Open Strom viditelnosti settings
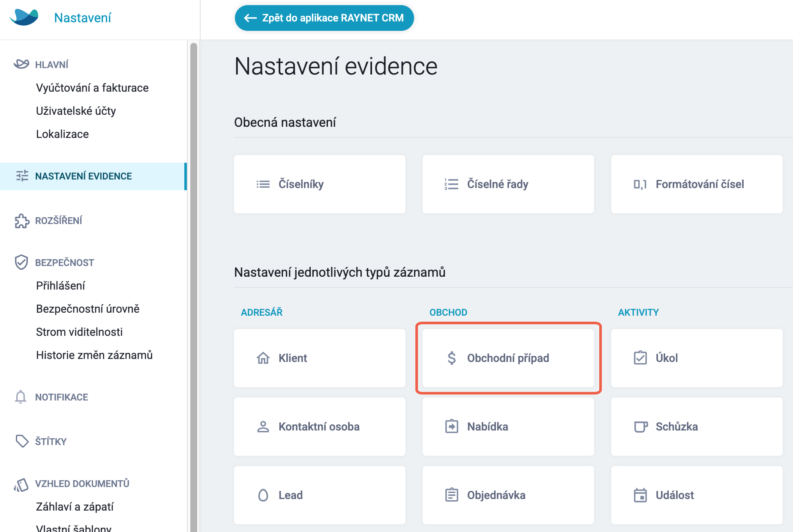This screenshot has height=532, width=793. (x=79, y=332)
